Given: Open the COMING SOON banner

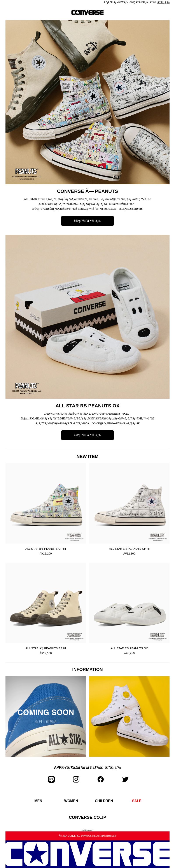Looking at the screenshot, I should (46, 717).
